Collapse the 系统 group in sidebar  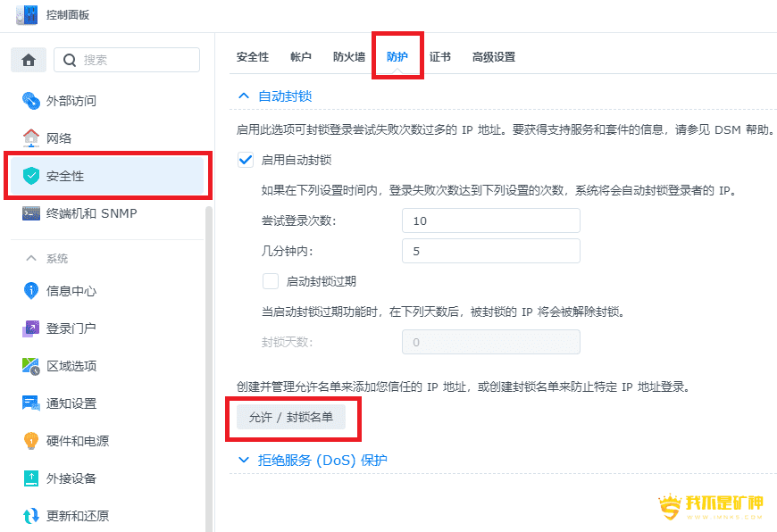[31, 259]
